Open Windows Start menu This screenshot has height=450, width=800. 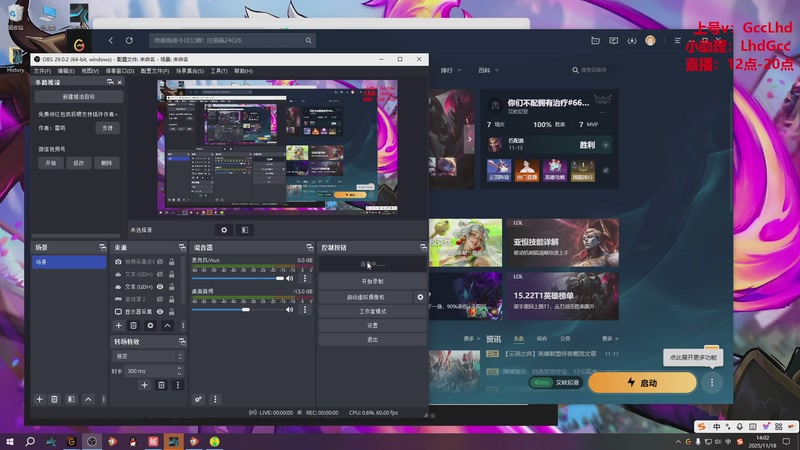(x=10, y=441)
